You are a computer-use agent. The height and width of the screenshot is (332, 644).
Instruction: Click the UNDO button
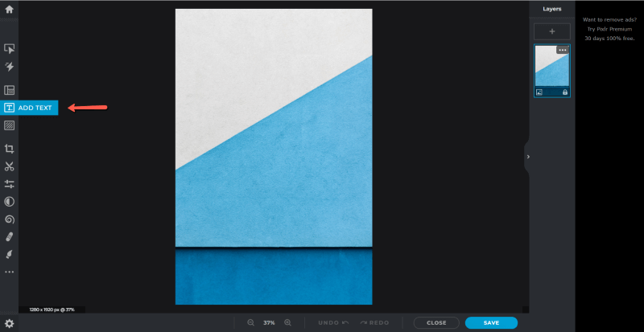333,323
